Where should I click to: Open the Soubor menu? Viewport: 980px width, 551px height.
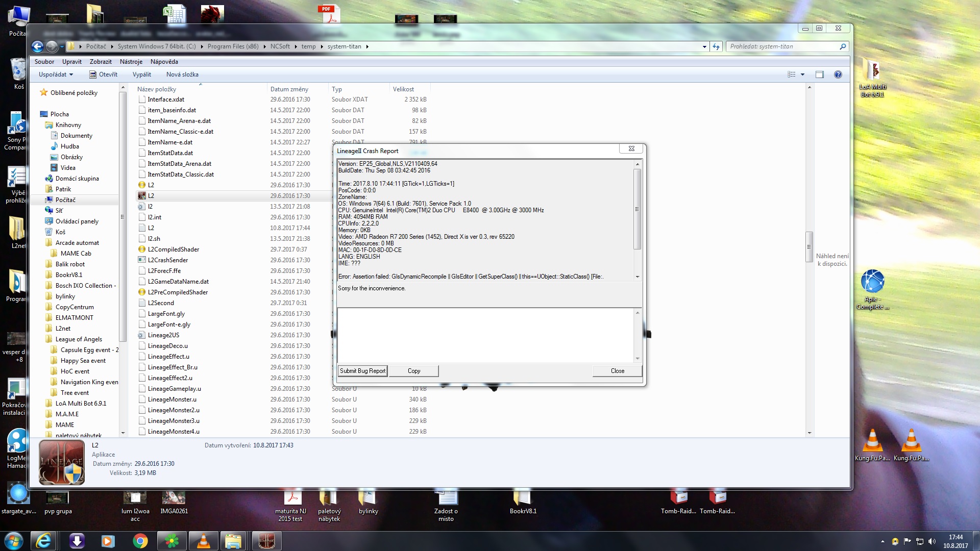coord(44,62)
